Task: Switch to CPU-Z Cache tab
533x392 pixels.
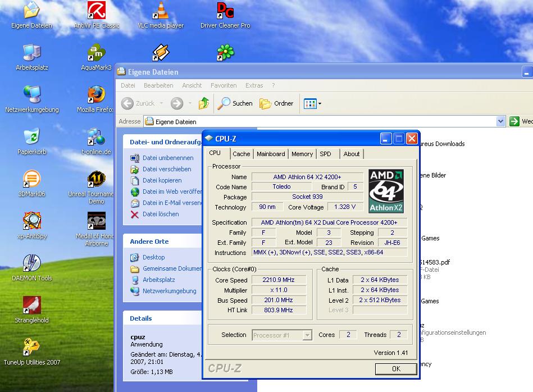Action: pyautogui.click(x=242, y=154)
